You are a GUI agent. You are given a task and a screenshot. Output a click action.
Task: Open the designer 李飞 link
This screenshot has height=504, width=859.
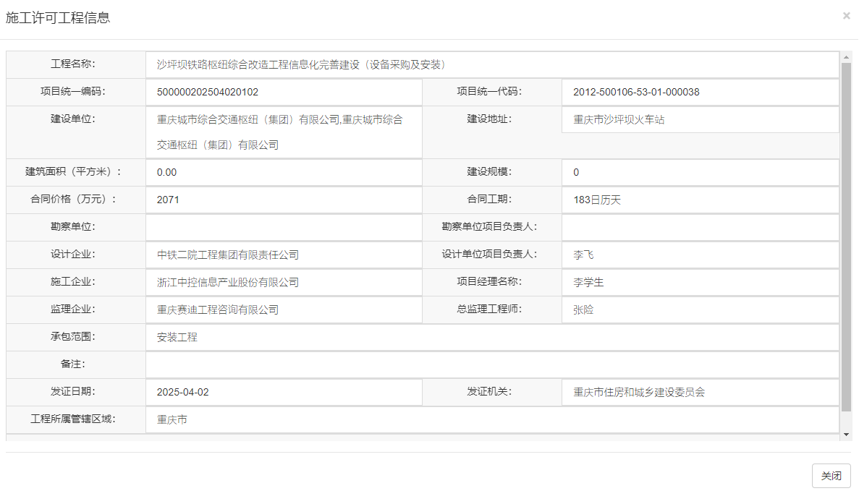click(575, 255)
